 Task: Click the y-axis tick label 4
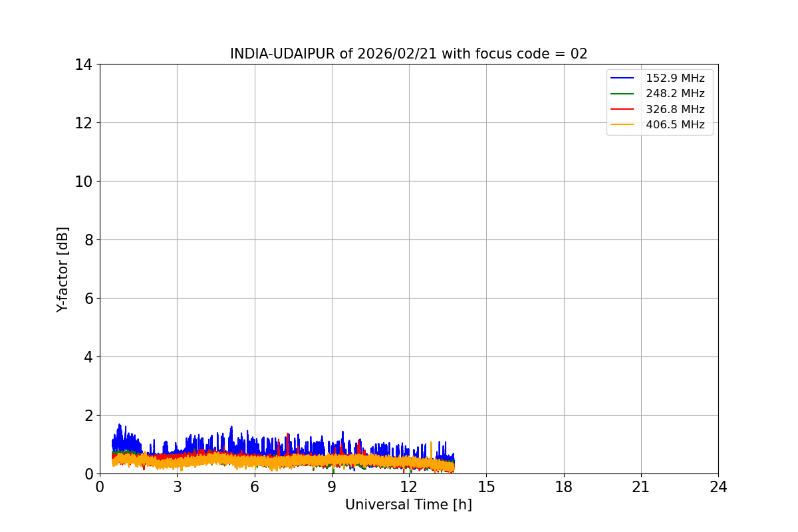[88, 357]
